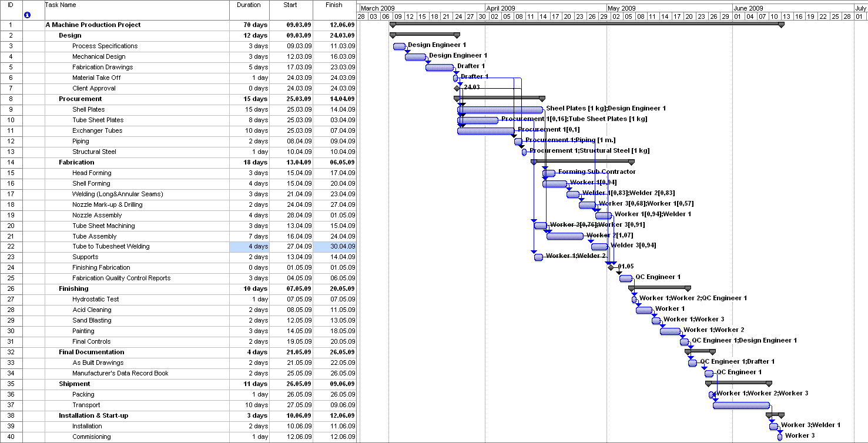The height and width of the screenshot is (443, 868).
Task: Click the highlighted duration cell of task 22
Action: 249,247
